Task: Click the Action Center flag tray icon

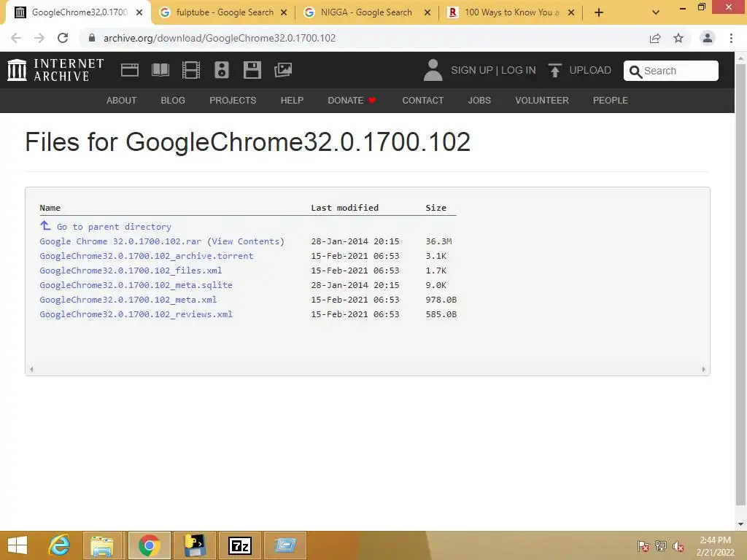Action: (x=643, y=546)
